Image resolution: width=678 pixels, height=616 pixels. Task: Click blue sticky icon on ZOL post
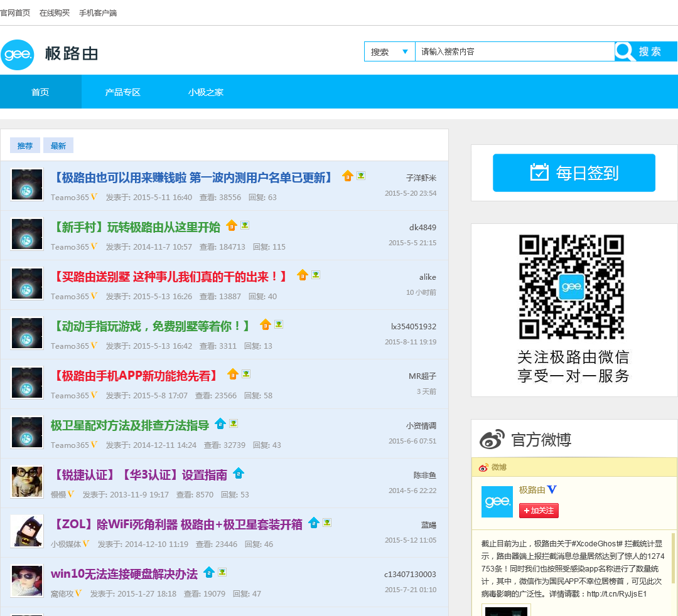(x=314, y=523)
